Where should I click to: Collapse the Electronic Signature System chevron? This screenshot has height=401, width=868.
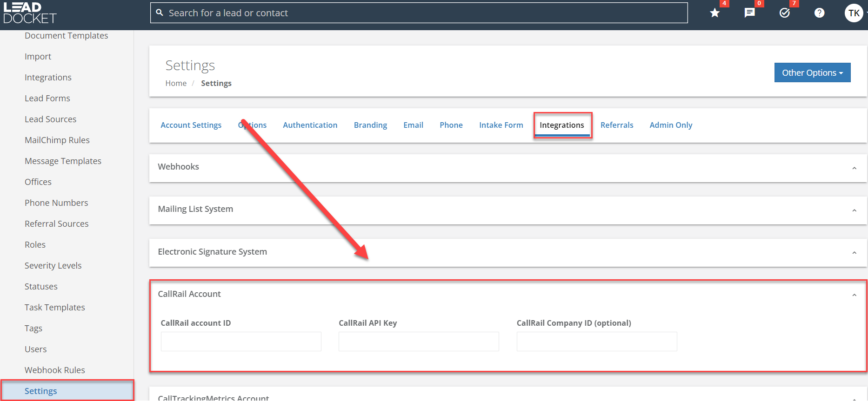[x=854, y=252]
